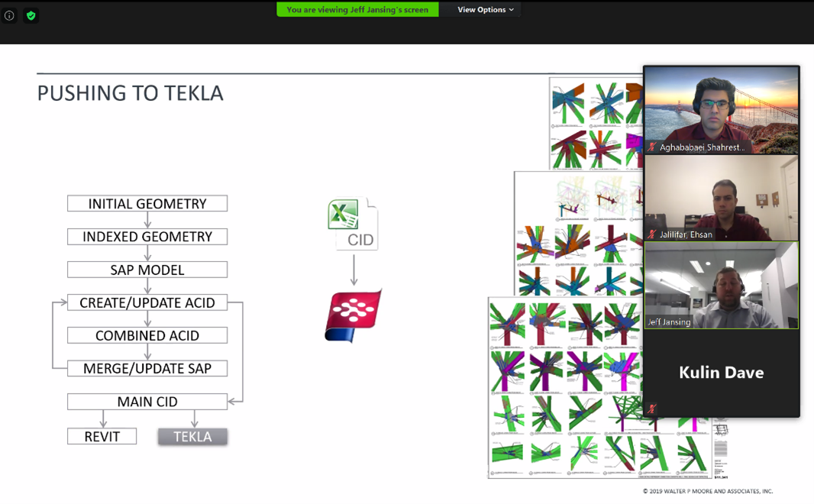Click the Excel CID file icon

pos(353,224)
